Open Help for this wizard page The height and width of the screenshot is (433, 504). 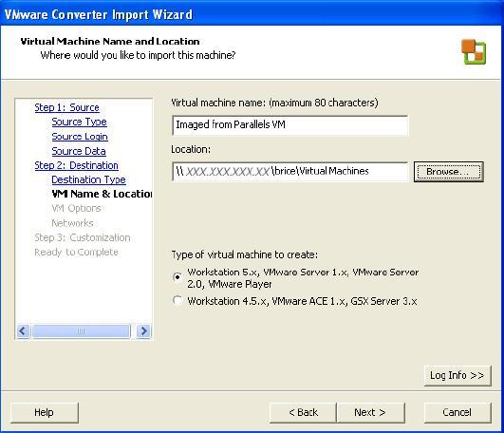point(45,412)
